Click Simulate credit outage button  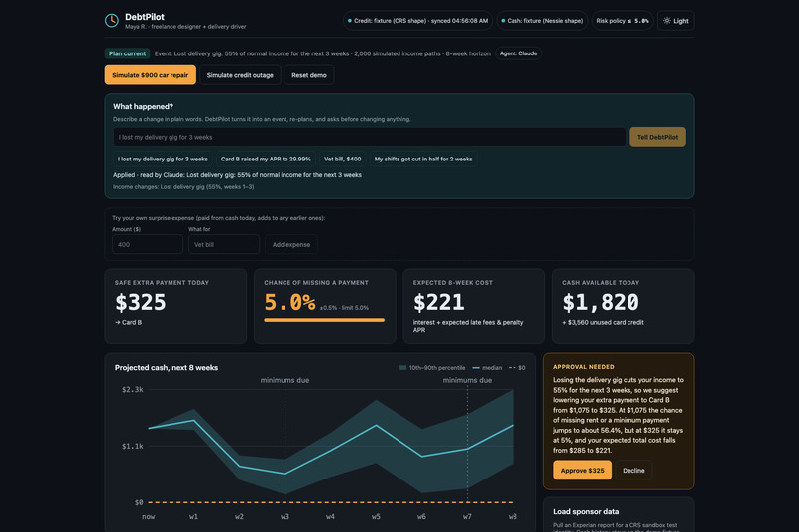(240, 75)
